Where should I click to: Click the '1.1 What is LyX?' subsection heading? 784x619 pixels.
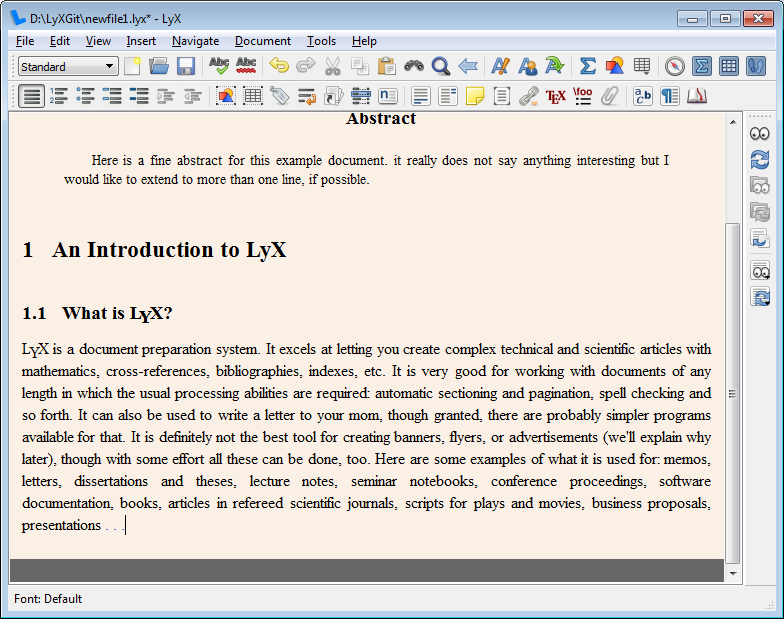[x=97, y=314]
